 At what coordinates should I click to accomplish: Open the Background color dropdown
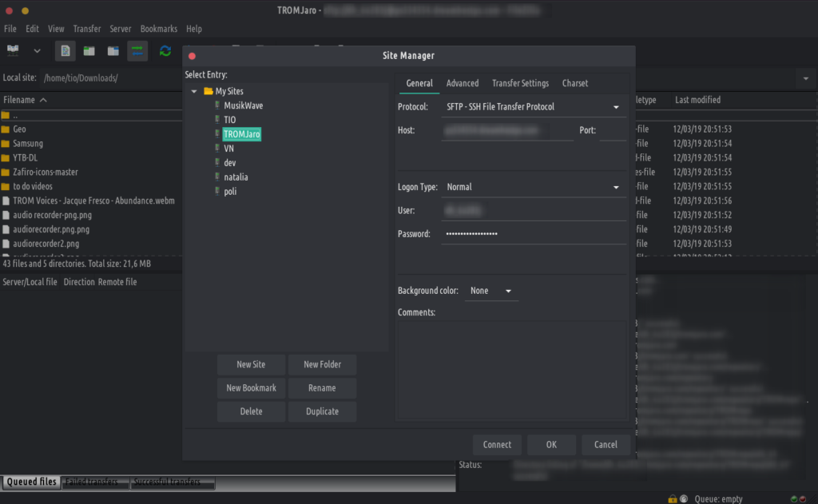[491, 291]
